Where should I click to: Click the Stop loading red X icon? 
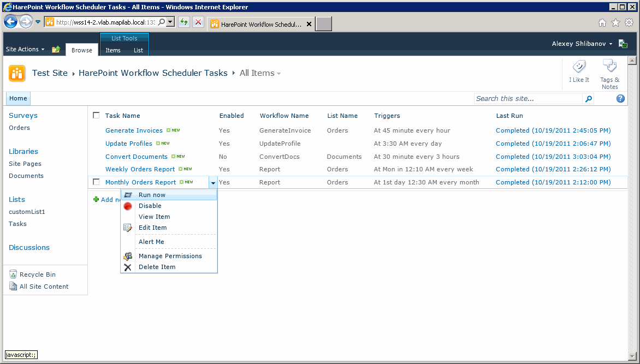pos(198,22)
